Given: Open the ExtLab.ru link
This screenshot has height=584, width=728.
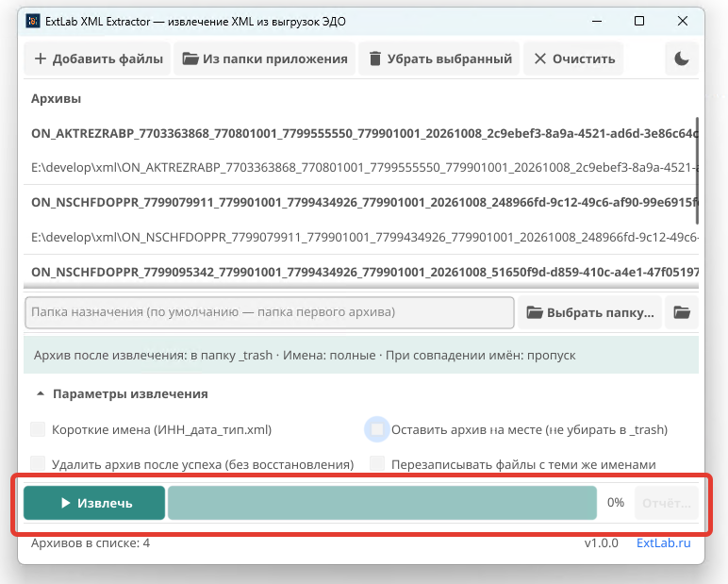Looking at the screenshot, I should click(x=664, y=542).
